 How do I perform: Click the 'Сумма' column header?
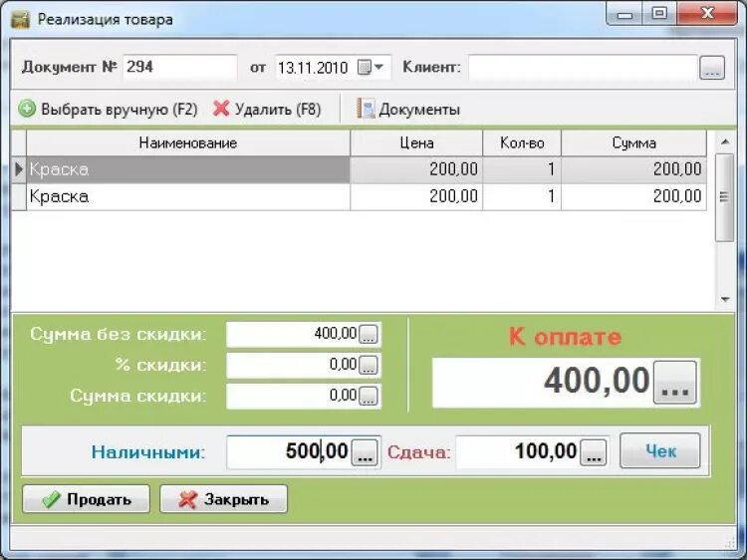point(634,142)
